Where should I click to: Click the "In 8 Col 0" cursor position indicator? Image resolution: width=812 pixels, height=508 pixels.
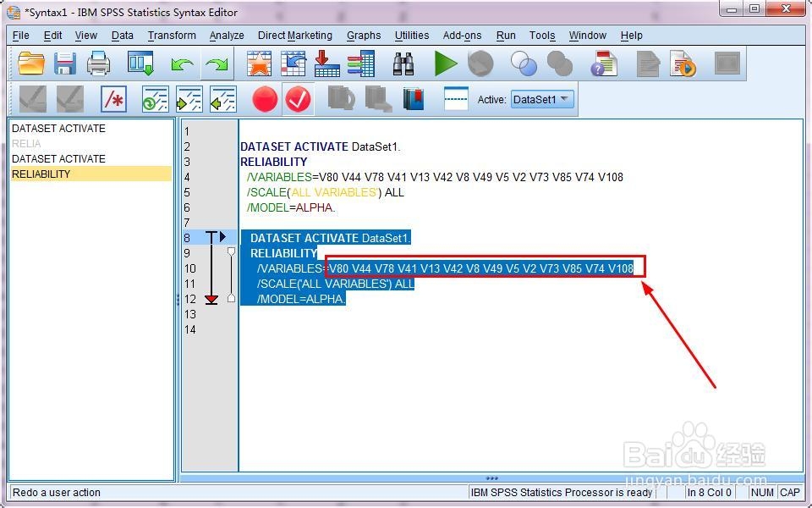pos(710,493)
